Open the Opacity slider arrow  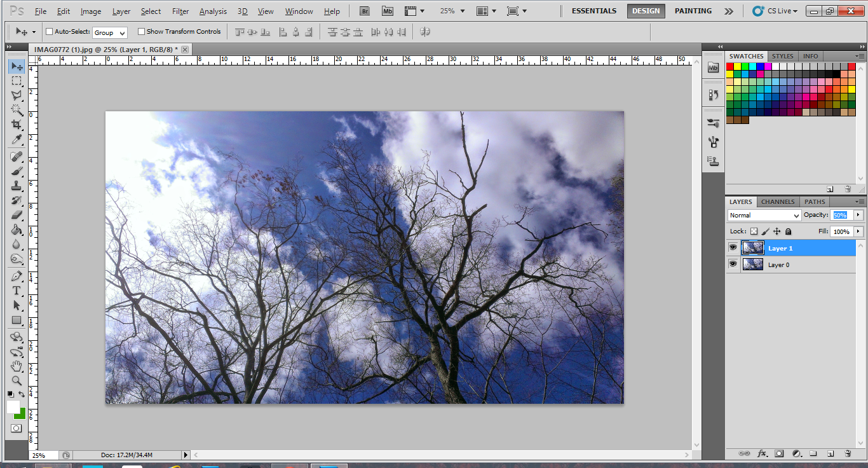858,215
